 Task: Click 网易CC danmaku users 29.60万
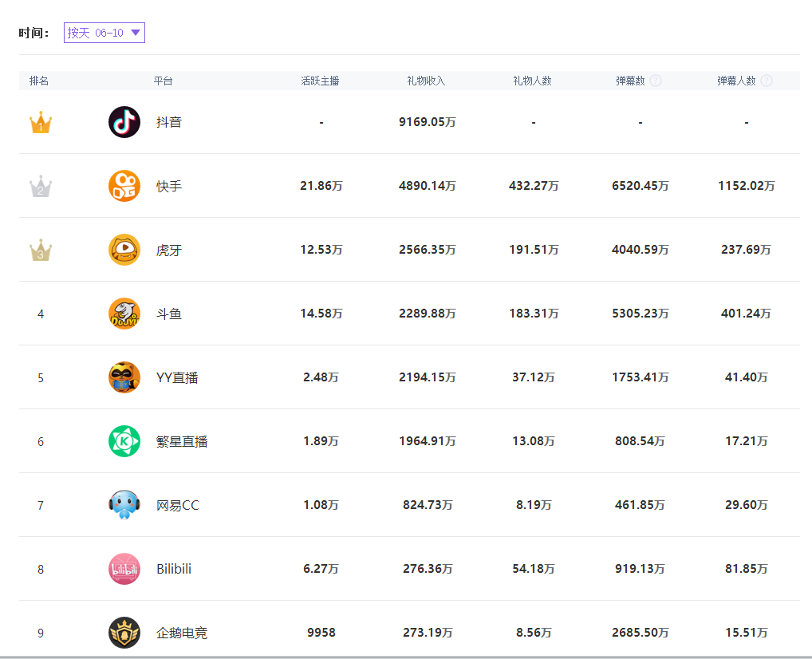tap(747, 504)
